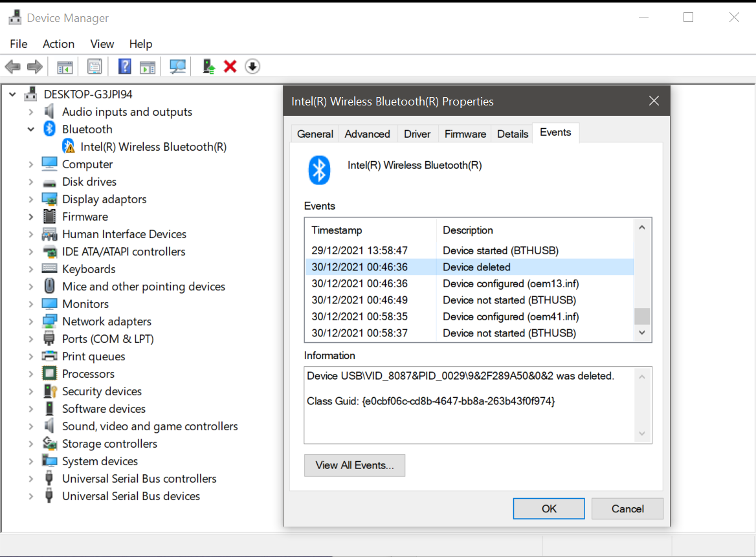This screenshot has height=557, width=756.
Task: Select the 'Device configured (oem13.inf)' event
Action: tap(470, 283)
